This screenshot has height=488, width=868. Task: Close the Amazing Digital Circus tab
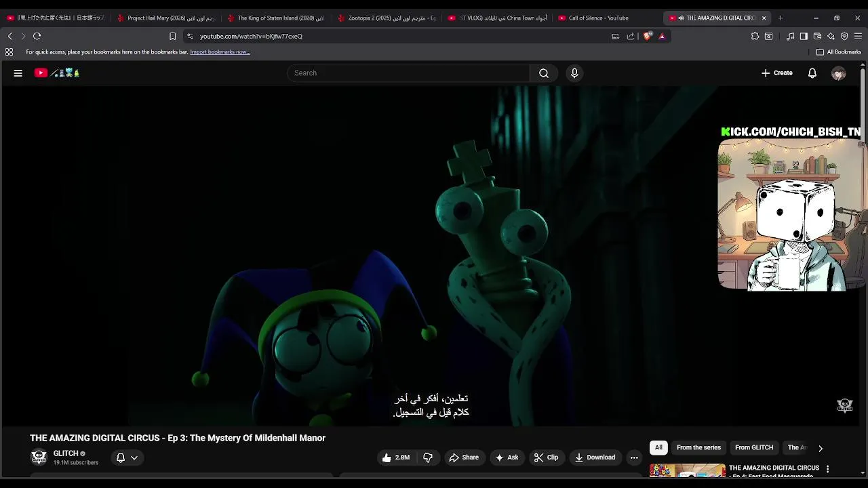click(x=764, y=18)
